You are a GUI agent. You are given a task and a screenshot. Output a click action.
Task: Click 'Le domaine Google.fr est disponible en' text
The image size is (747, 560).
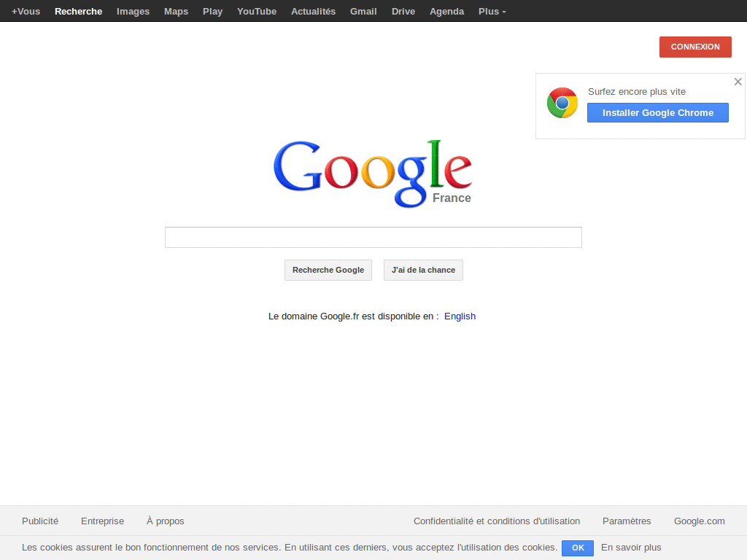click(353, 316)
